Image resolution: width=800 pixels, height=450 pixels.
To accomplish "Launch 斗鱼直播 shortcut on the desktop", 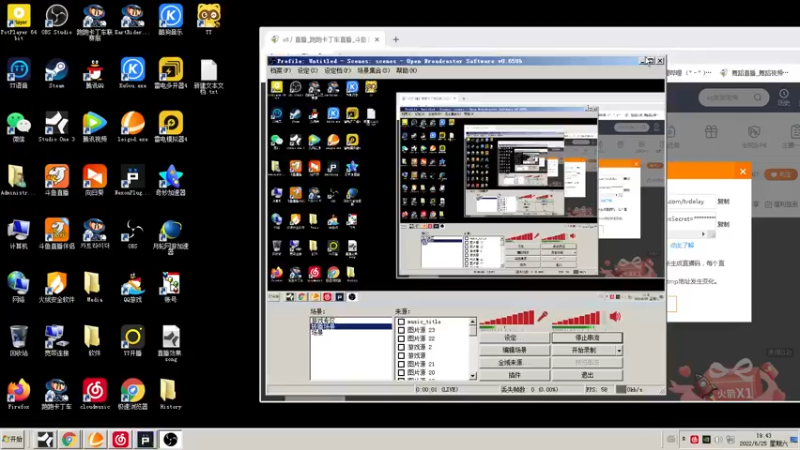I will [x=57, y=181].
